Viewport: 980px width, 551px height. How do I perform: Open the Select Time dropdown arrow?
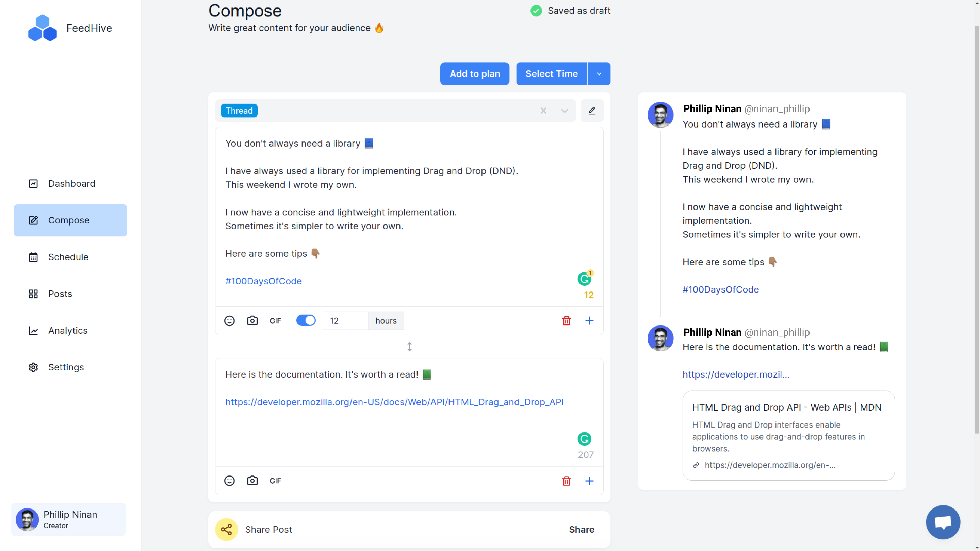click(599, 74)
